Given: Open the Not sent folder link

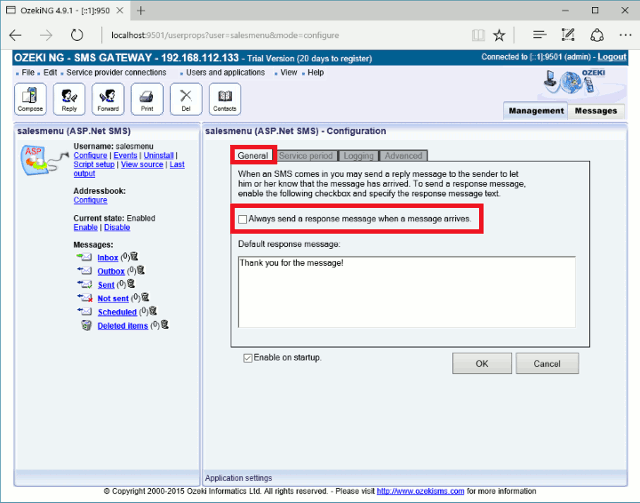Looking at the screenshot, I should (113, 298).
